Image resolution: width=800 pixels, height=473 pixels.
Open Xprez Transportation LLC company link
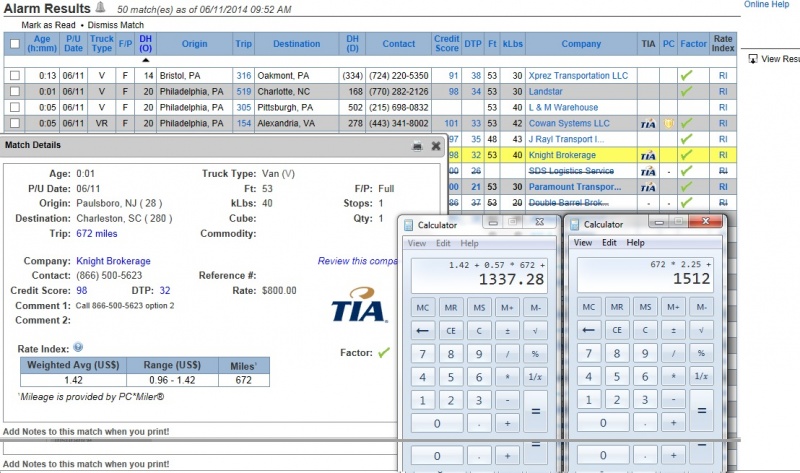pyautogui.click(x=578, y=76)
